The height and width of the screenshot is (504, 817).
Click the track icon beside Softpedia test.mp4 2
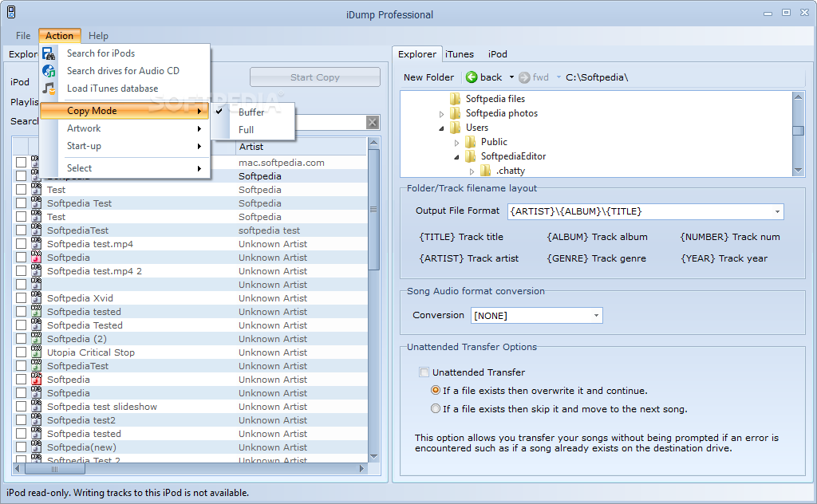36,271
